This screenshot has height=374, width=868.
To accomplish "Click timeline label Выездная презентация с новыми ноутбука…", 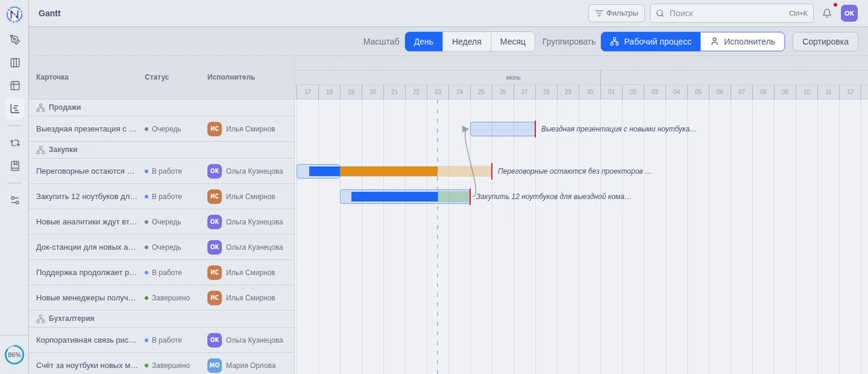I will 618,129.
